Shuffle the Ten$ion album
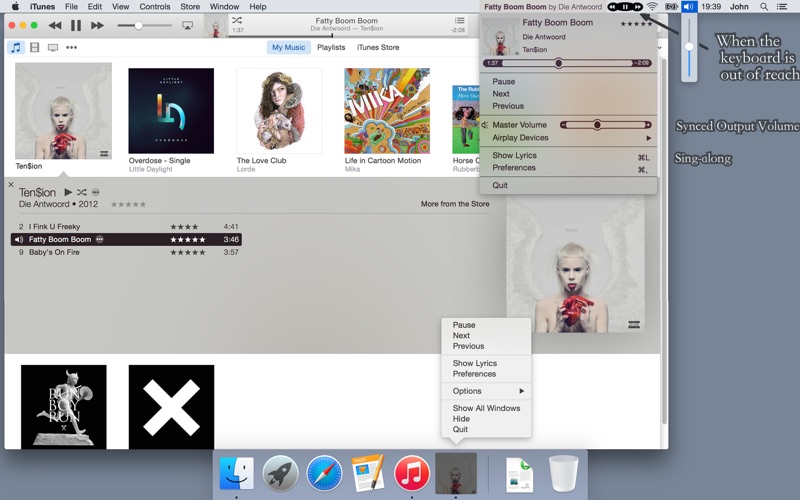This screenshot has width=800, height=500. 82,192
